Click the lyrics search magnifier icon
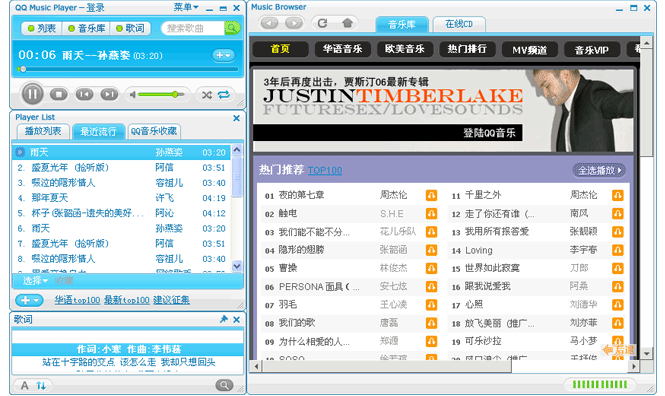Viewport: 665px width, 396px height. click(224, 385)
